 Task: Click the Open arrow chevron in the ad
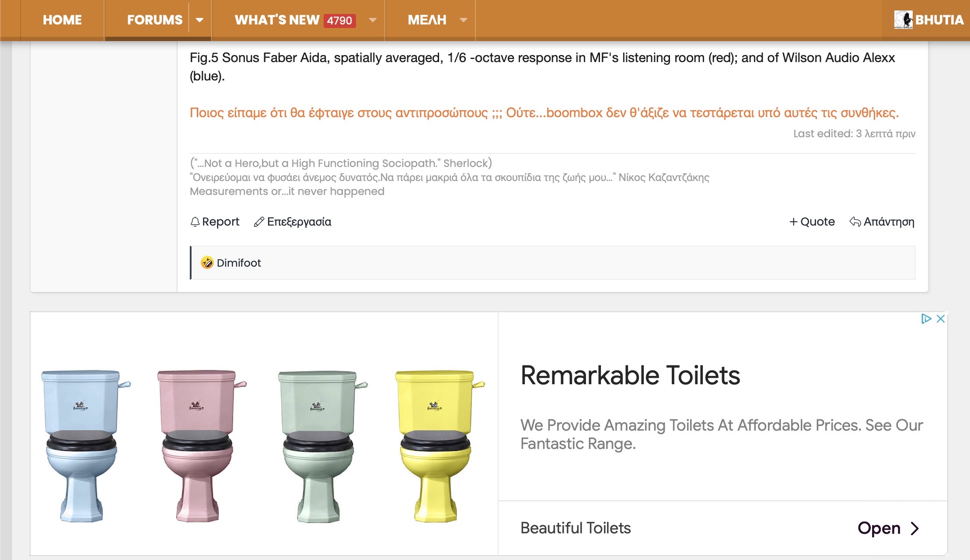(914, 529)
